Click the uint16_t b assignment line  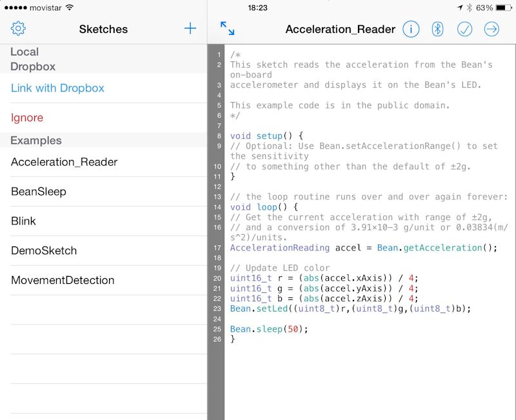click(x=324, y=299)
